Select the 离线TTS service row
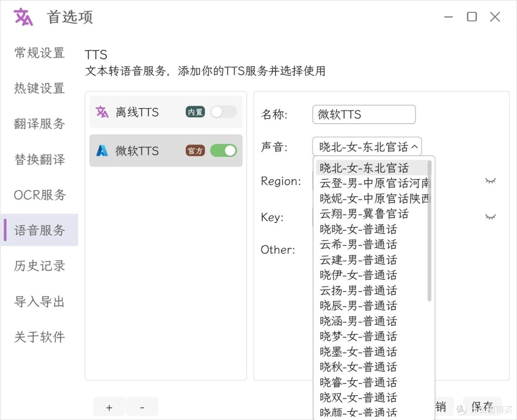 pos(166,112)
